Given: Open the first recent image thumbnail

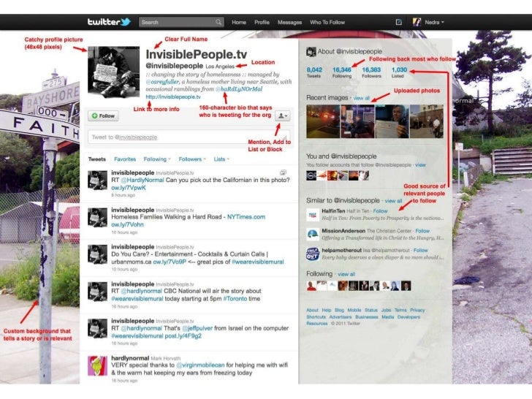Looking at the screenshot, I should 323,121.
